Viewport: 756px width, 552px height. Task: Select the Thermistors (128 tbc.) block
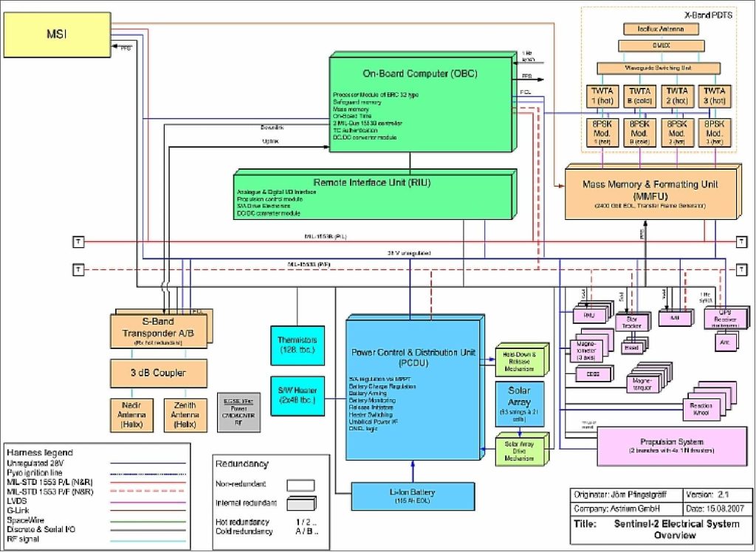297,345
